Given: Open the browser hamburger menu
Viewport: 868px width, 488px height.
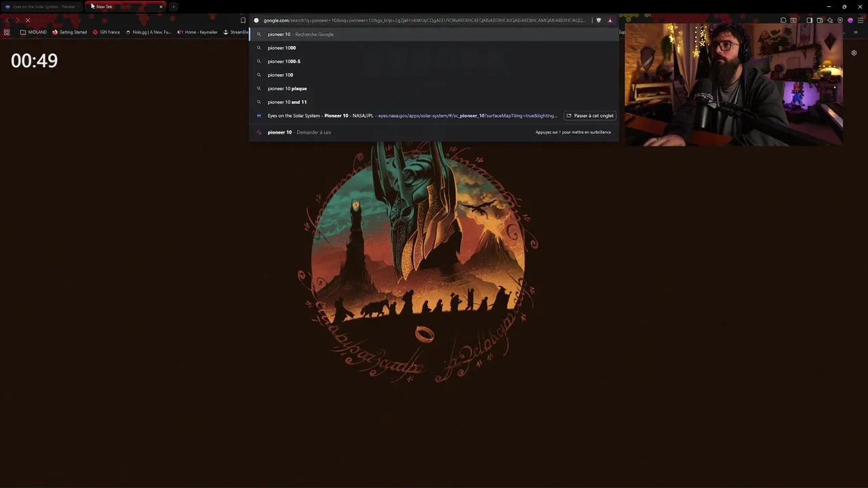Looking at the screenshot, I should [861, 20].
